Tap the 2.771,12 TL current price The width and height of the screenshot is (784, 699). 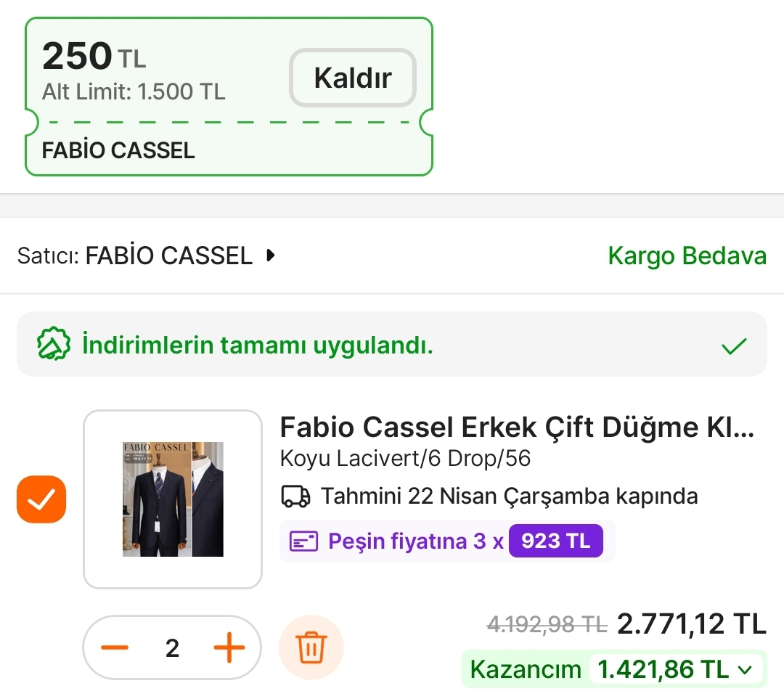click(x=691, y=624)
